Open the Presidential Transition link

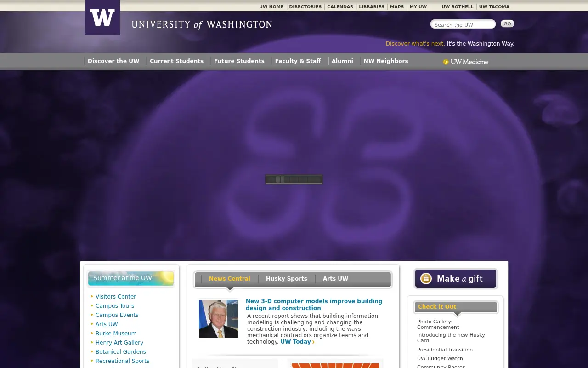coord(445,350)
